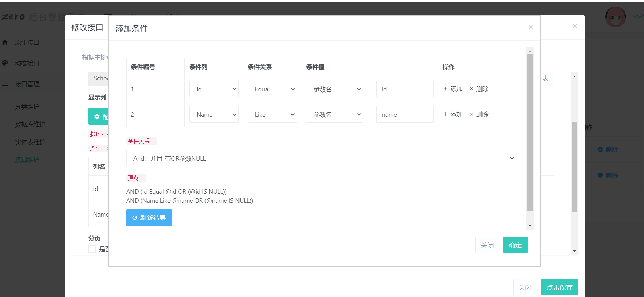Screen dimensions: 644x297
Task: Click the palette icon beside 动态接口
Action: click(5, 63)
